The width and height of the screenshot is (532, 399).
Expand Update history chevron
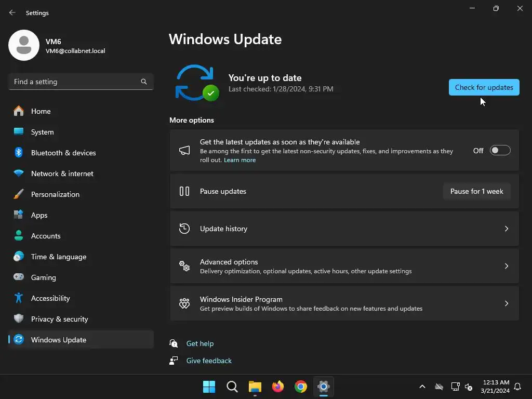506,229
